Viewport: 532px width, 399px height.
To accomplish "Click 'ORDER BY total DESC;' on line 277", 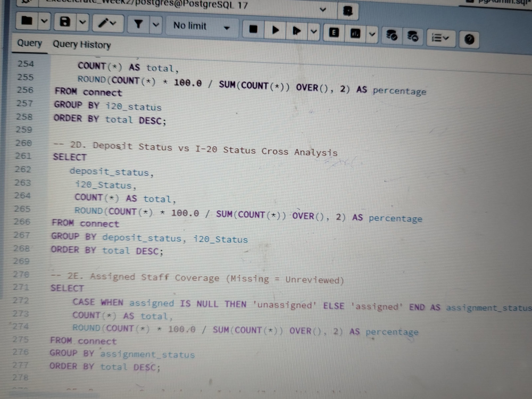I will coord(105,367).
